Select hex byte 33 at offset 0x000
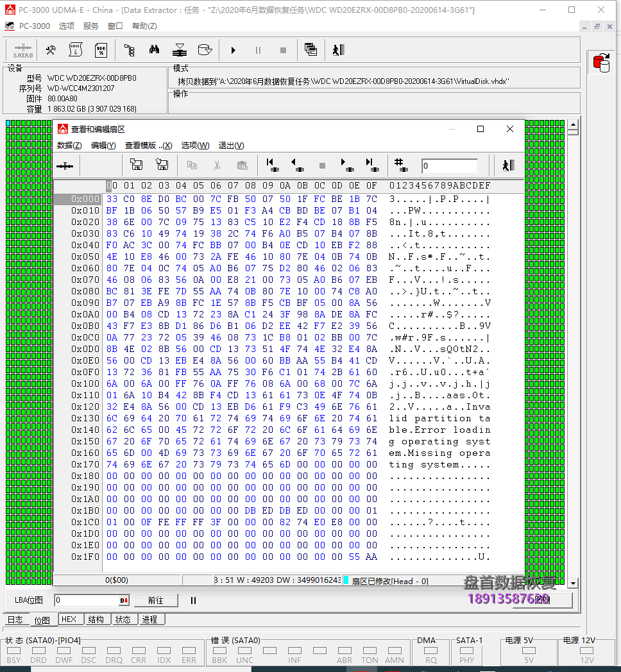Image resolution: width=621 pixels, height=672 pixels. pyautogui.click(x=112, y=199)
